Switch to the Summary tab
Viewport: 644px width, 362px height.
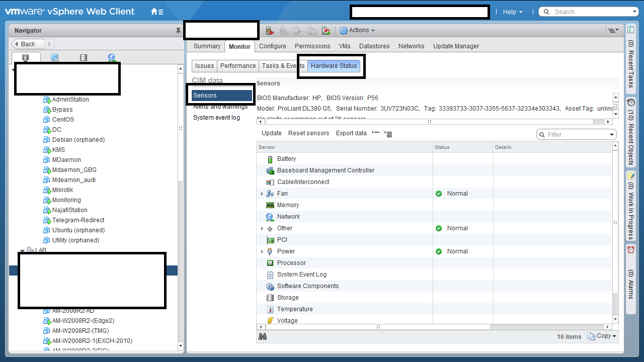click(207, 46)
